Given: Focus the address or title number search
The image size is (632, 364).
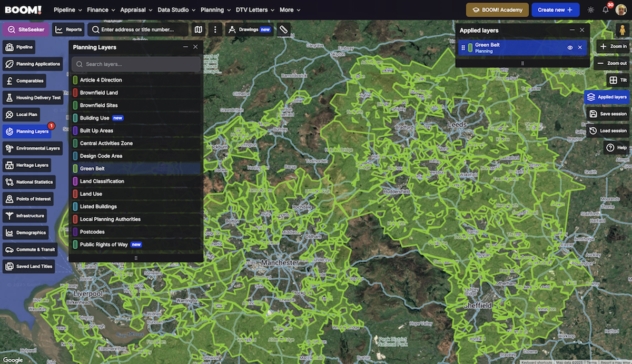Looking at the screenshot, I should click(138, 29).
